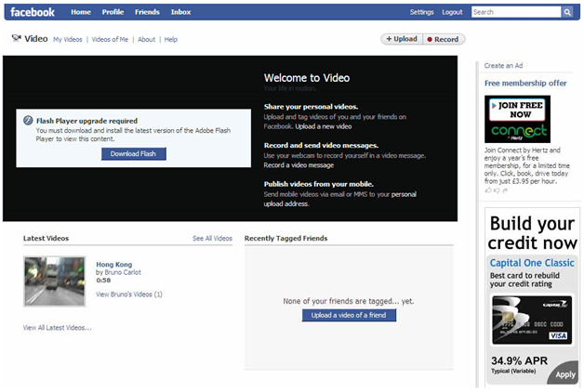Open the About link under Video
Image resolution: width=584 pixels, height=392 pixels.
coord(146,39)
